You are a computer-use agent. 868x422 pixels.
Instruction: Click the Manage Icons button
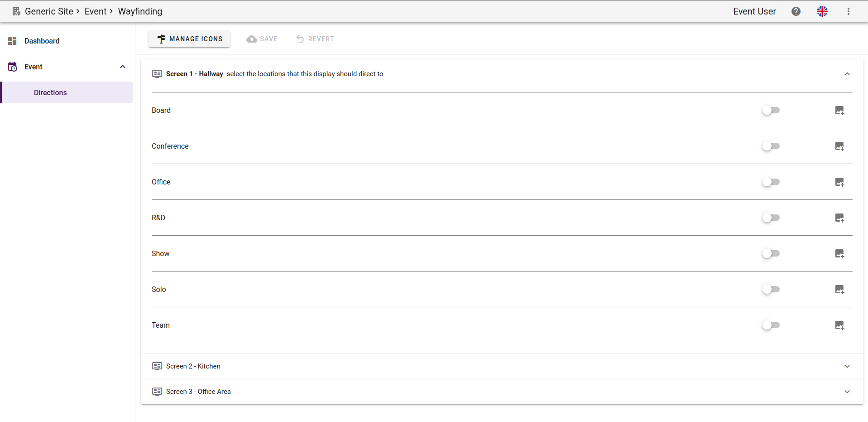(189, 39)
